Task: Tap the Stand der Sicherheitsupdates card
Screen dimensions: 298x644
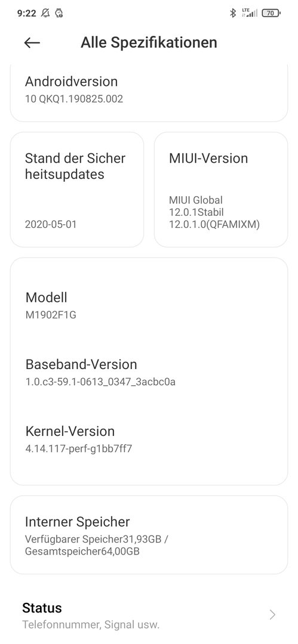Action: (77, 190)
